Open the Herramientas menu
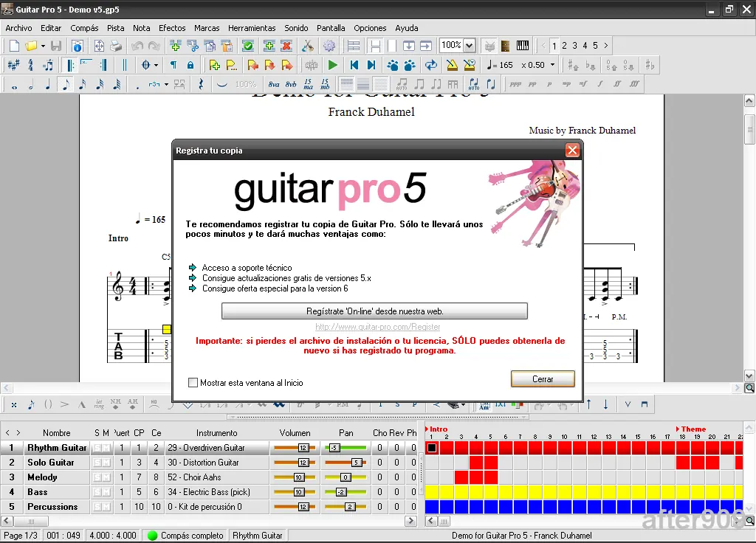Screen dimensions: 756x543 (252, 28)
